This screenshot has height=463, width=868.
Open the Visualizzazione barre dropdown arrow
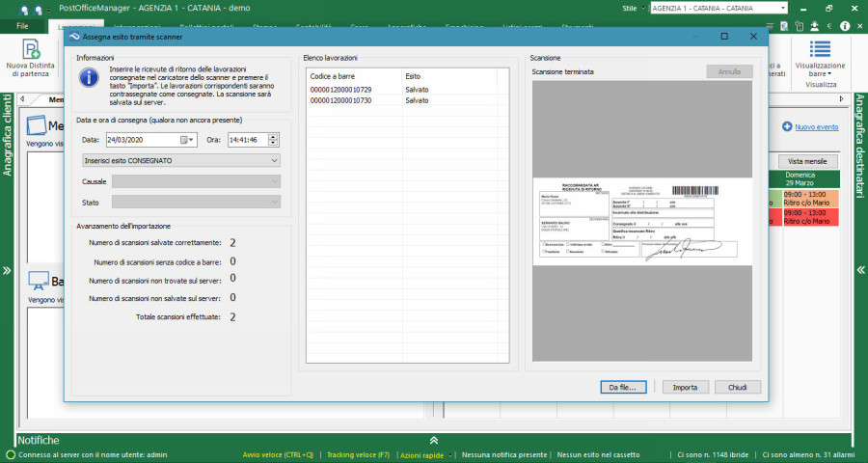tap(830, 74)
